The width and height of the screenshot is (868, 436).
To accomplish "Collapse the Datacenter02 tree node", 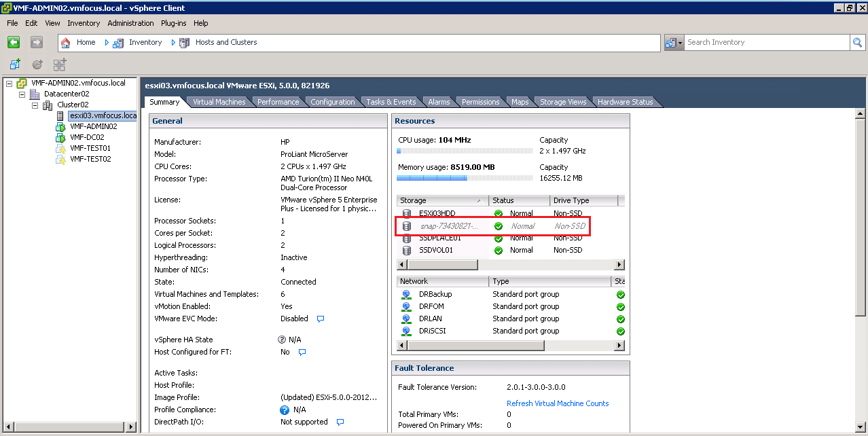I will 22,94.
